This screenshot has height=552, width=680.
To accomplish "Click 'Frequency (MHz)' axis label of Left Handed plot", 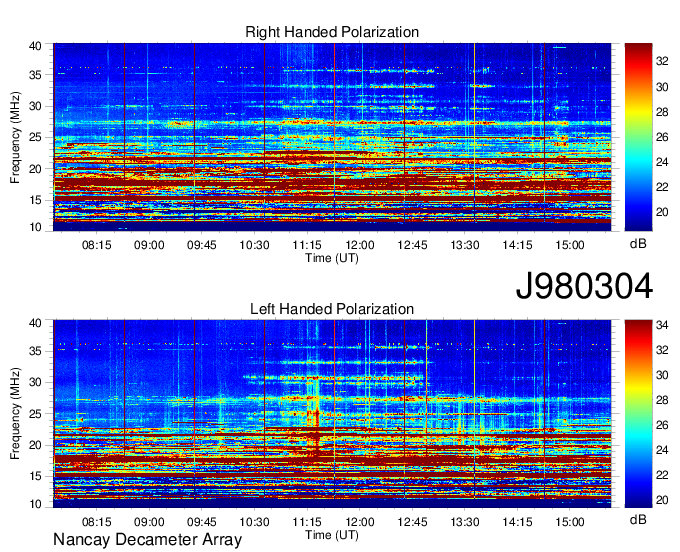I will point(15,414).
